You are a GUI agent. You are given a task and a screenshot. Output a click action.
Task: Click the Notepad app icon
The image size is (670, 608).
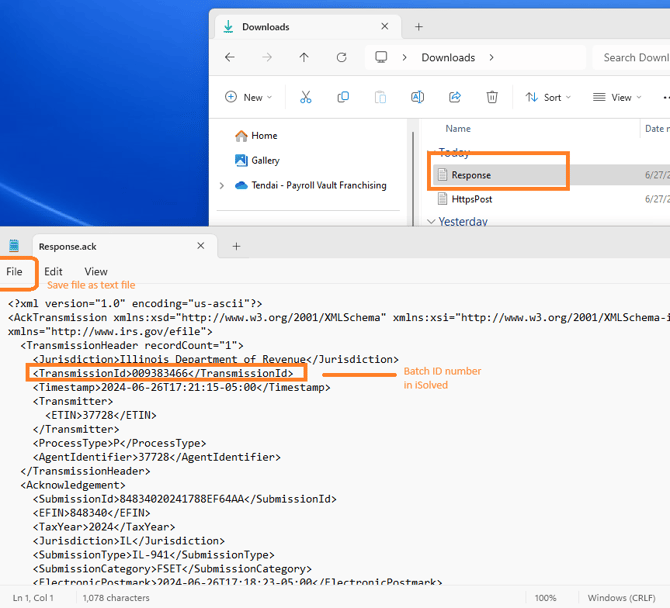coord(14,246)
